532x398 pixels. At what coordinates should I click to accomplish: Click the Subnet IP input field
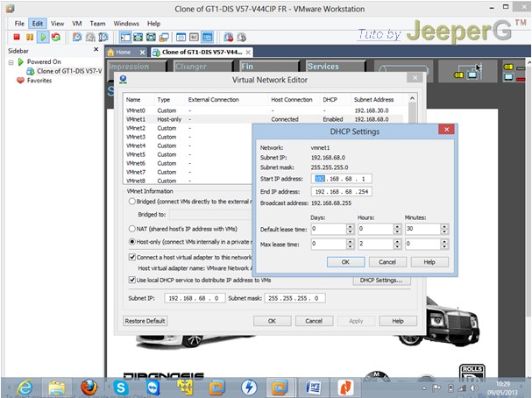pos(195,298)
